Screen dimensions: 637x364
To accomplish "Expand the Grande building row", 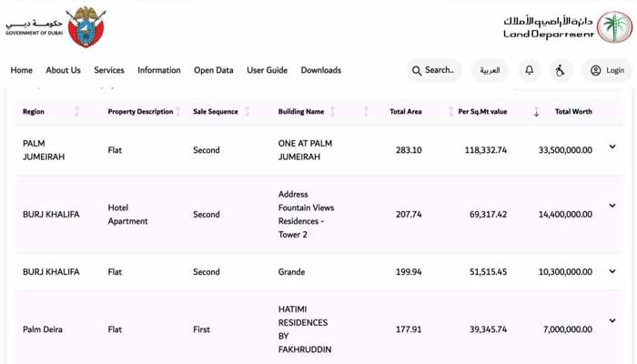I will pos(612,270).
